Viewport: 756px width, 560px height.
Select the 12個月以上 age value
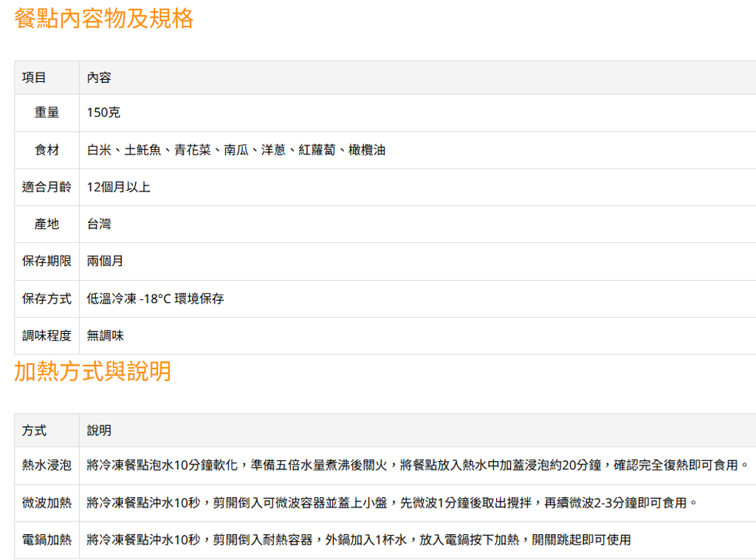[117, 187]
